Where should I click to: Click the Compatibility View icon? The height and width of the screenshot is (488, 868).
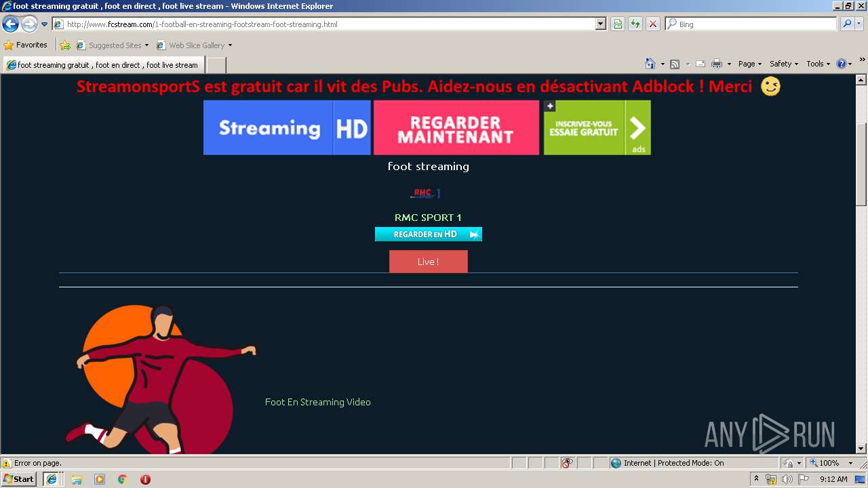coord(618,24)
